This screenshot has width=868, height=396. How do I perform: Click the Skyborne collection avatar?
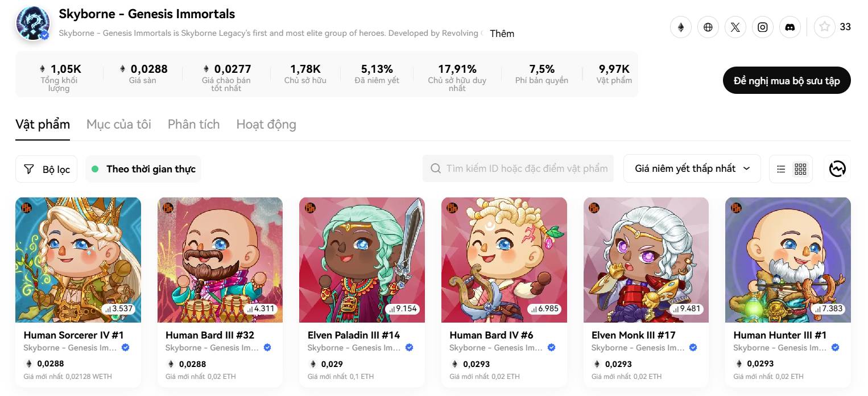click(32, 23)
